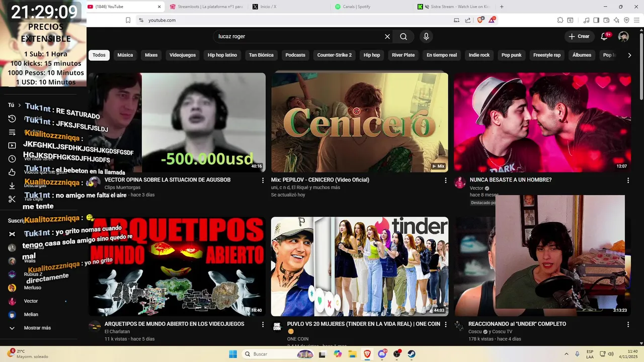
Task: Open the Clips Muertorgas channel link
Action: tap(122, 188)
